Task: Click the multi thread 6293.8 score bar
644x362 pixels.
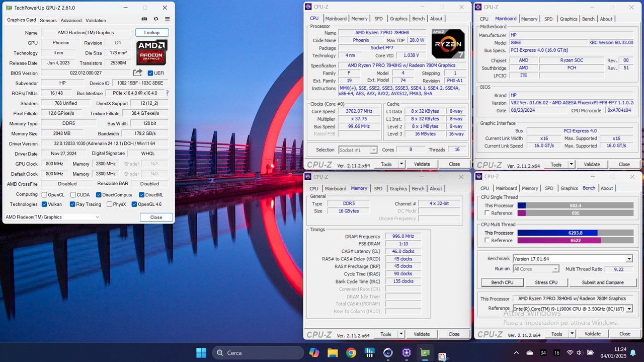Action: pos(575,233)
